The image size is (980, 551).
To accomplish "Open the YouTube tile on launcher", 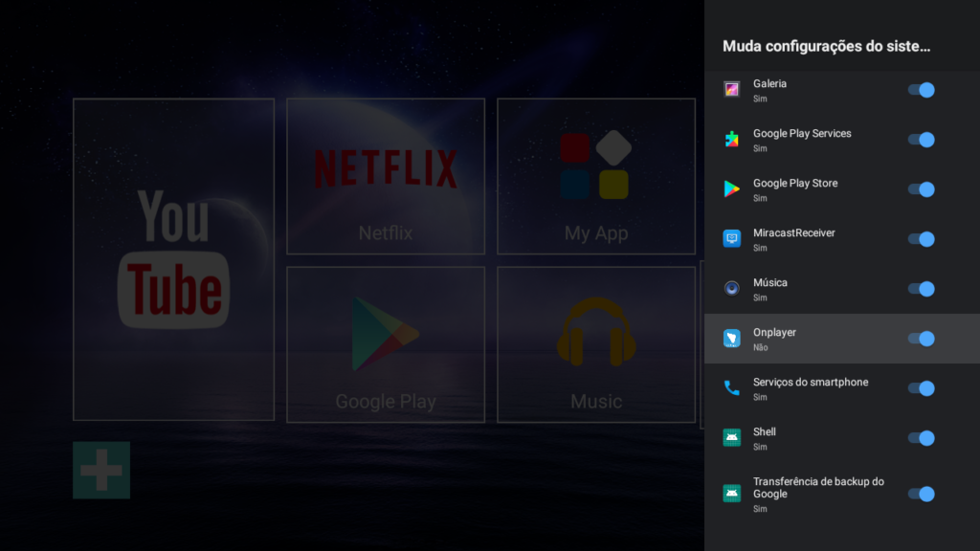I will 174,259.
